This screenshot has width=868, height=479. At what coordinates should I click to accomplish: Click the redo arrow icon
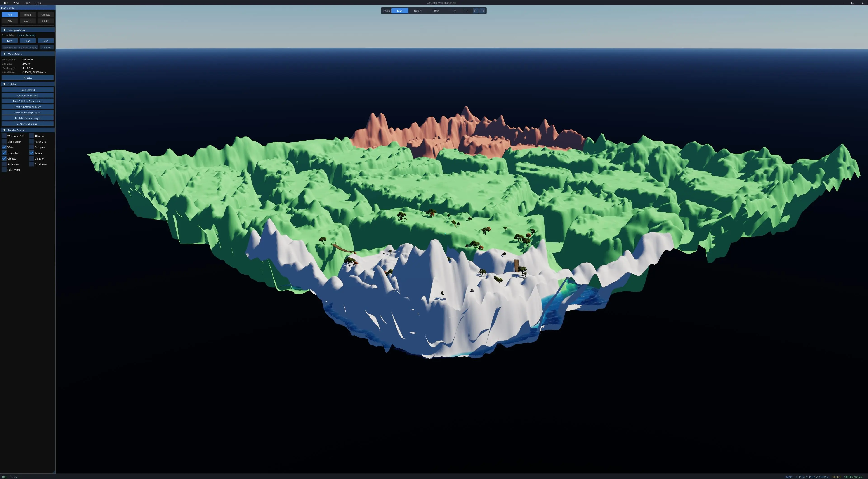[x=482, y=11]
